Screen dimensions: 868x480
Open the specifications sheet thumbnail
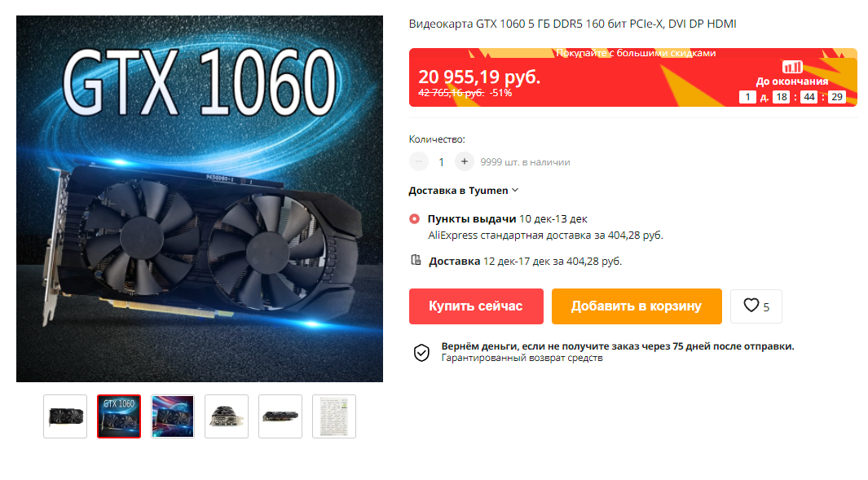334,416
